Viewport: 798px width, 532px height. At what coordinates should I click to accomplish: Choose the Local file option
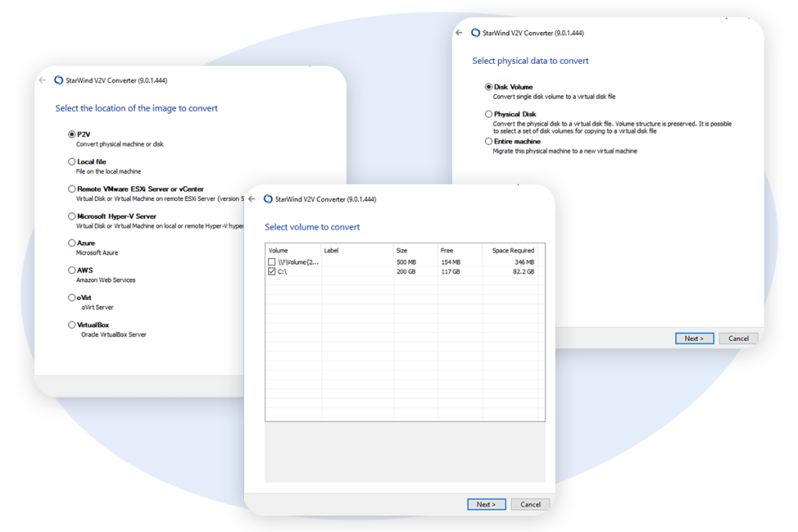coord(72,162)
